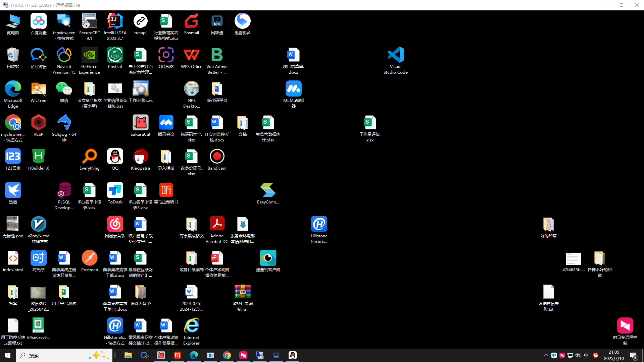This screenshot has height=362, width=644.
Task: Select the 向日葵远程控制 icon
Action: coord(625,331)
